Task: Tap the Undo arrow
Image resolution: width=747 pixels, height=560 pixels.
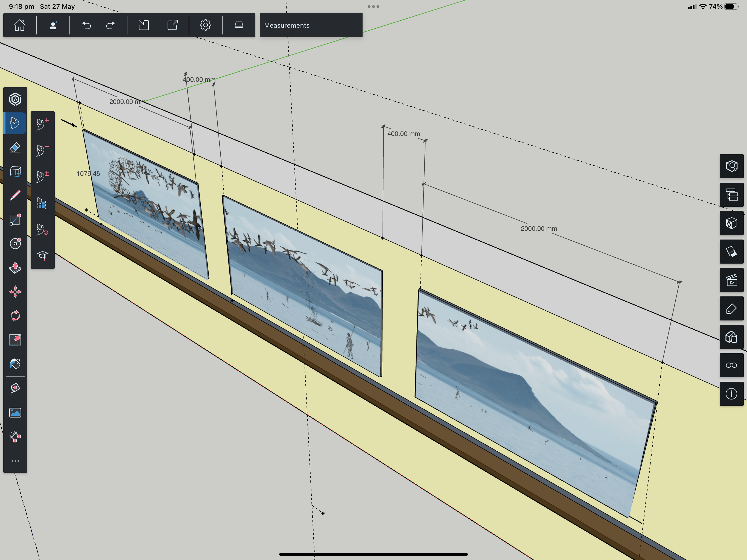Action: (86, 25)
